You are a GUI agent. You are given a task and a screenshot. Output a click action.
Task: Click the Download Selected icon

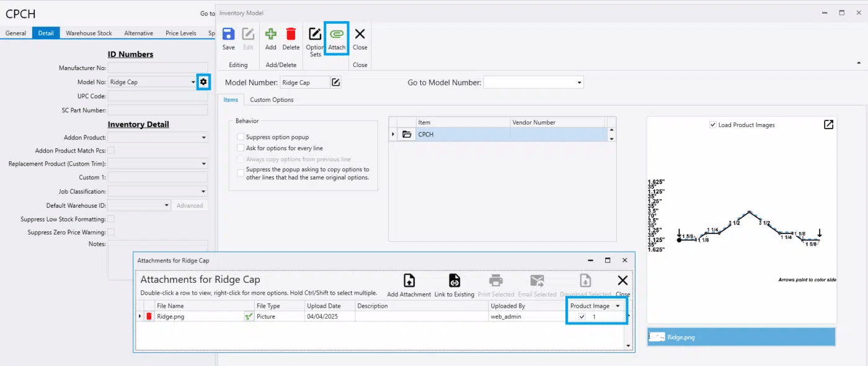586,280
